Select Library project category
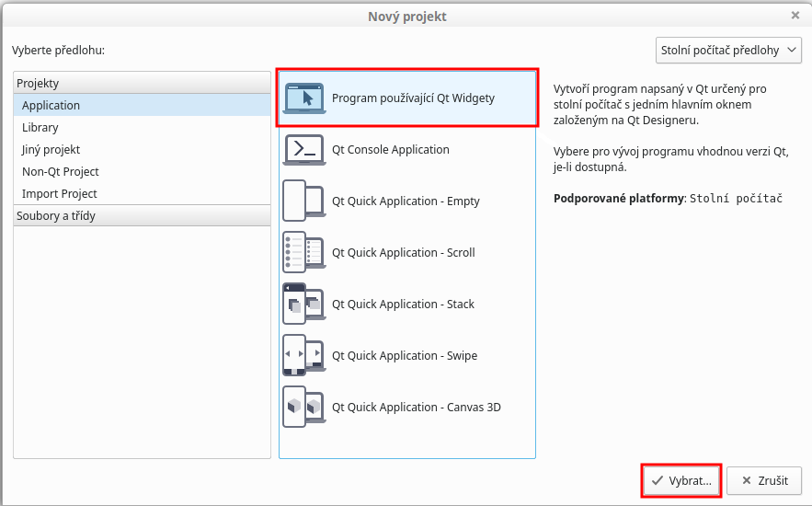 pos(40,127)
